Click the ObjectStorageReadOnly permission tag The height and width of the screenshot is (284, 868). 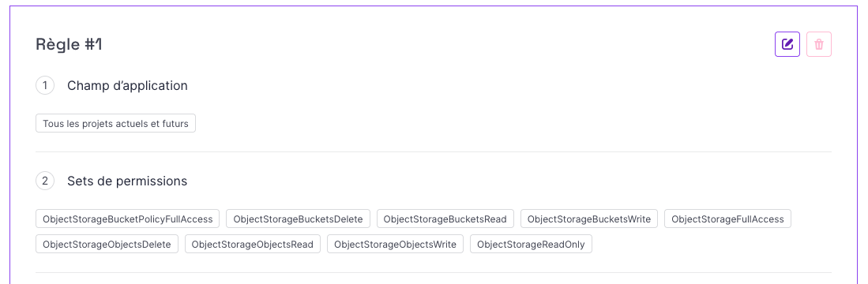pos(531,245)
